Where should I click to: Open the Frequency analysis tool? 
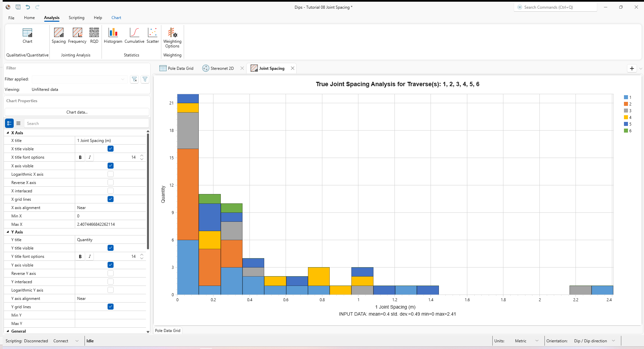click(77, 35)
